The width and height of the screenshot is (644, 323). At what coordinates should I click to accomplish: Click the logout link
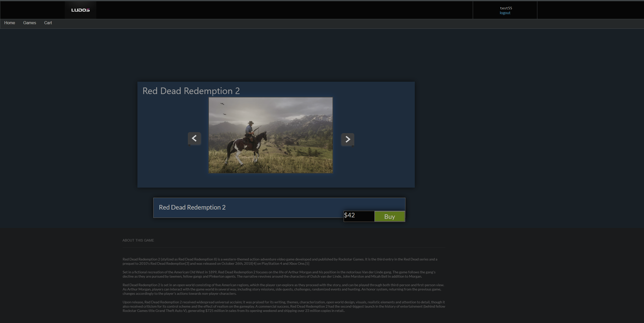[505, 13]
